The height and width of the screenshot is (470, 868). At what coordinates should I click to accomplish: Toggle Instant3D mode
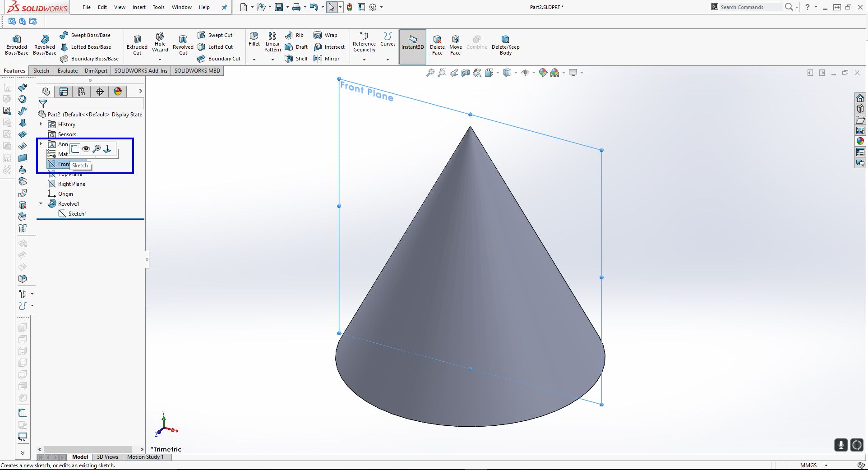pos(412,46)
